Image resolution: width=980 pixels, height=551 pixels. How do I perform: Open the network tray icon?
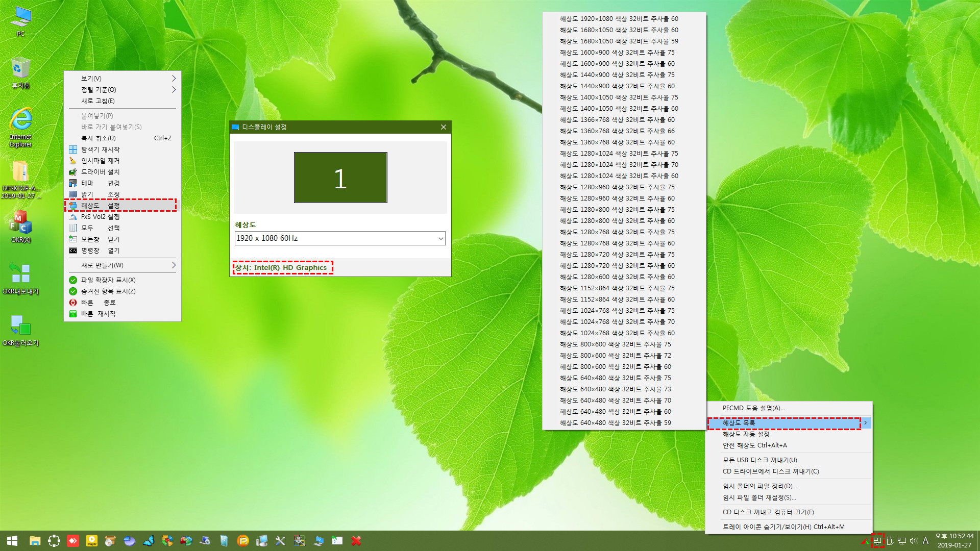pyautogui.click(x=902, y=541)
